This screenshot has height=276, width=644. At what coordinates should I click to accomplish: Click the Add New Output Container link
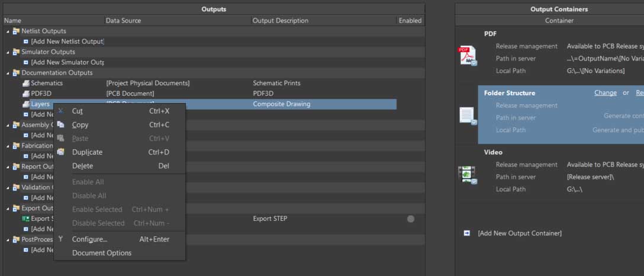click(x=520, y=233)
